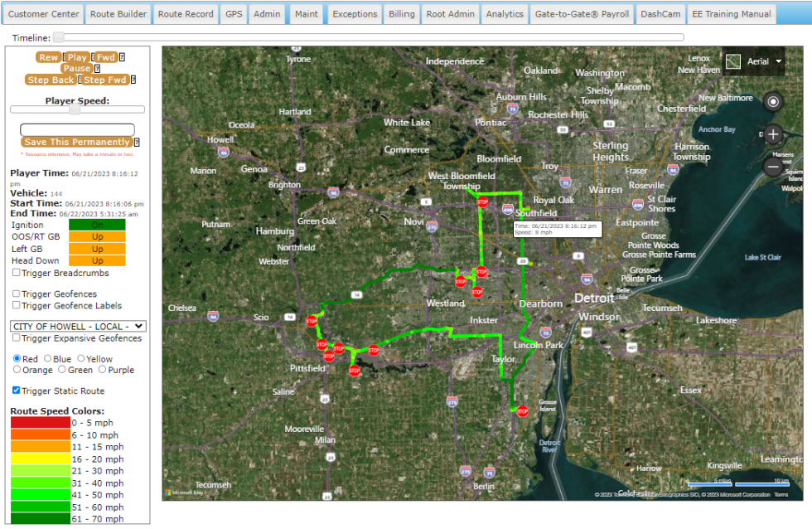The width and height of the screenshot is (812, 529).
Task: Click the locate/center target icon on map
Action: click(772, 101)
